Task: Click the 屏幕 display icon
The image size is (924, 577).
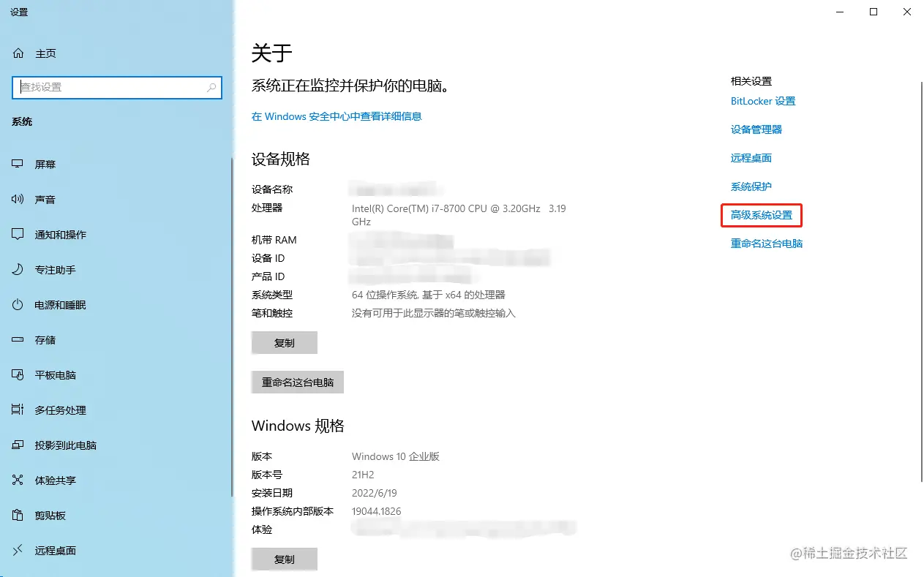Action: 18,165
